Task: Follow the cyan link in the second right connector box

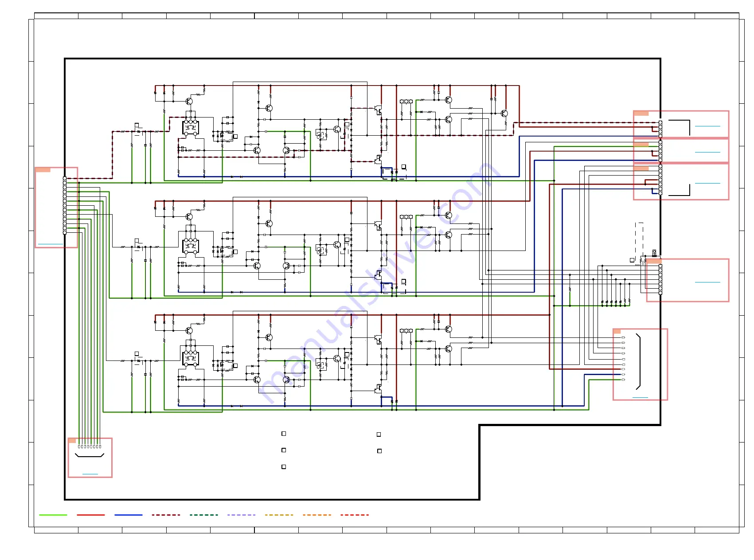Action: 707,152
